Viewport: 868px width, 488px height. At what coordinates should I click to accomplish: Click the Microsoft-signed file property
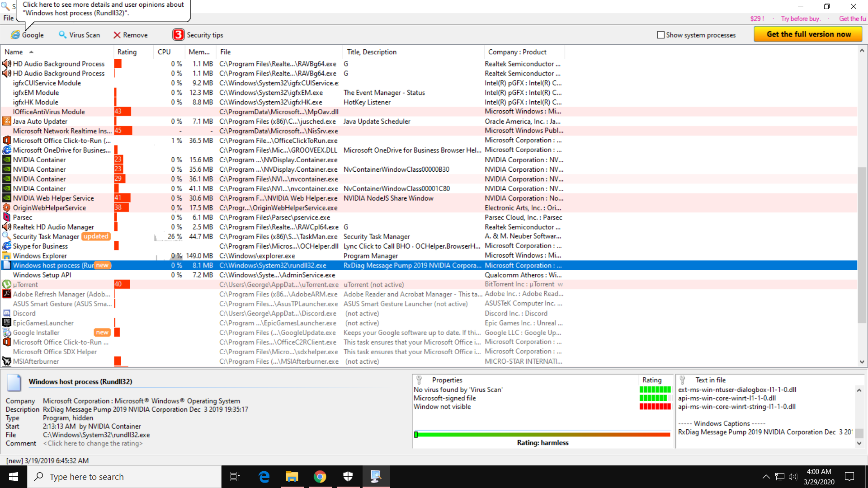pos(445,398)
